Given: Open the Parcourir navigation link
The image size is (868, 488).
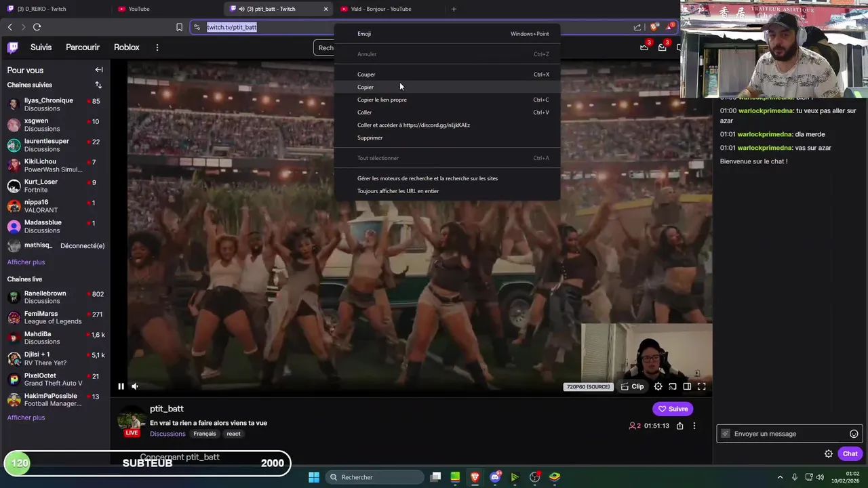Looking at the screenshot, I should (x=83, y=47).
